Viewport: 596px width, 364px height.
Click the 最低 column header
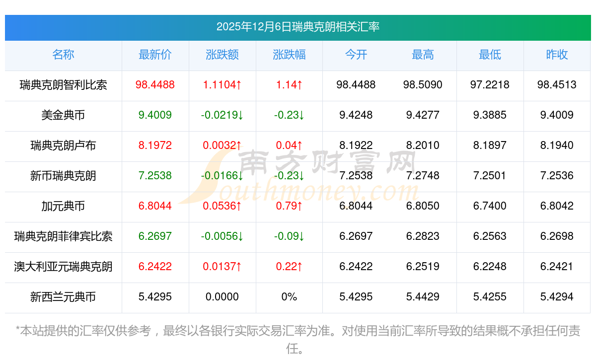point(490,55)
